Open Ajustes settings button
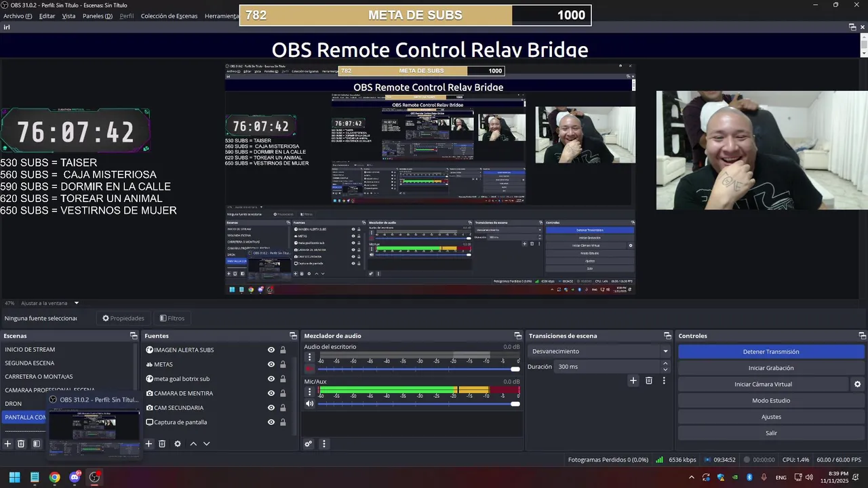Image resolution: width=868 pixels, height=488 pixels. point(771,417)
